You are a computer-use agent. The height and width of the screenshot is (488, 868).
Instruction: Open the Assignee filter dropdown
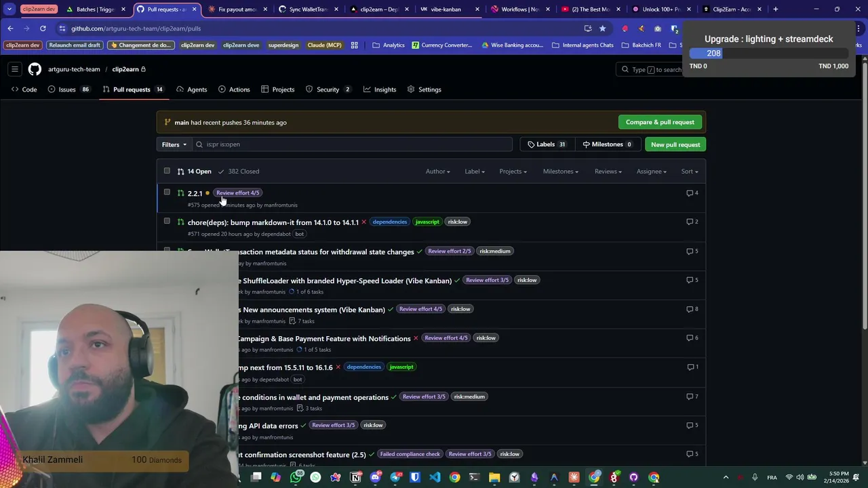click(x=651, y=171)
